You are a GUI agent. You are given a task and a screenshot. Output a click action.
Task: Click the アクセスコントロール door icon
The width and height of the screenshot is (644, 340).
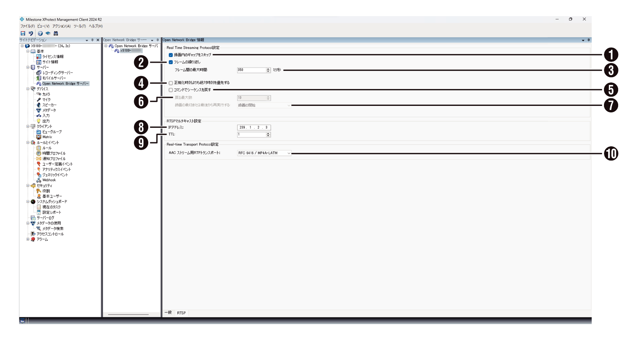point(33,234)
